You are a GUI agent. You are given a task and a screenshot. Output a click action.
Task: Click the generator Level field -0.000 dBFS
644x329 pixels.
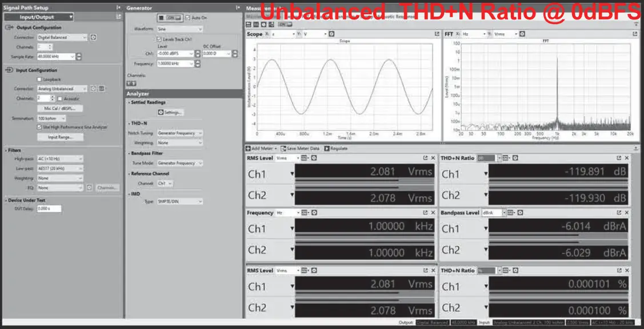point(175,53)
